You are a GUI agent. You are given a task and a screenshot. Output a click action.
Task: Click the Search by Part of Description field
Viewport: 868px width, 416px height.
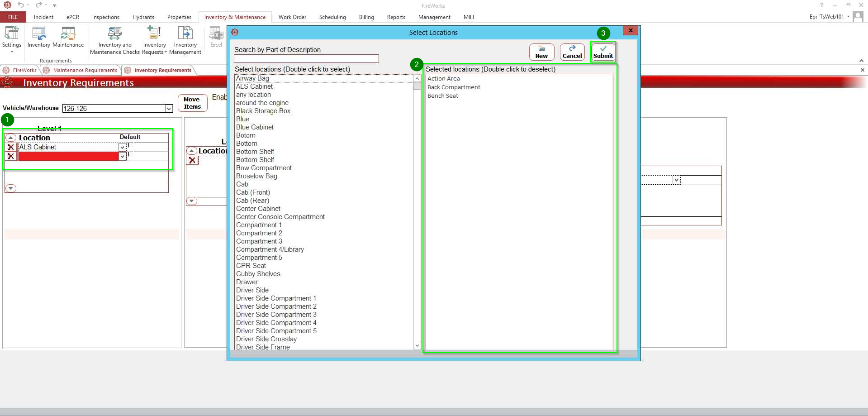click(x=306, y=59)
